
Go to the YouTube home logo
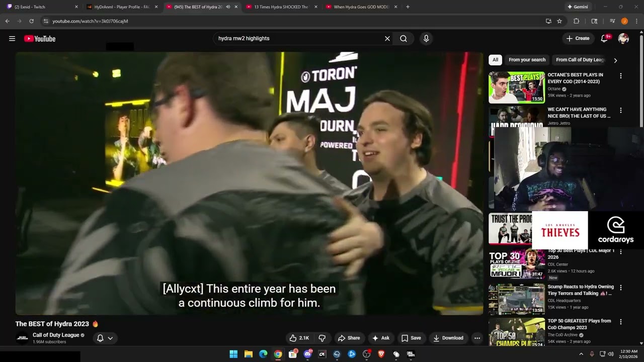coord(40,39)
